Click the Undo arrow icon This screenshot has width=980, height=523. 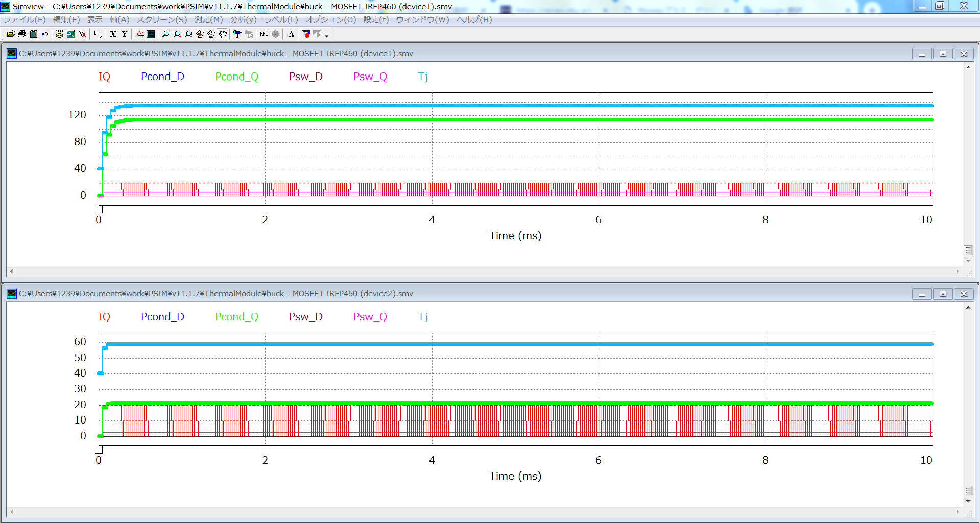click(x=45, y=34)
